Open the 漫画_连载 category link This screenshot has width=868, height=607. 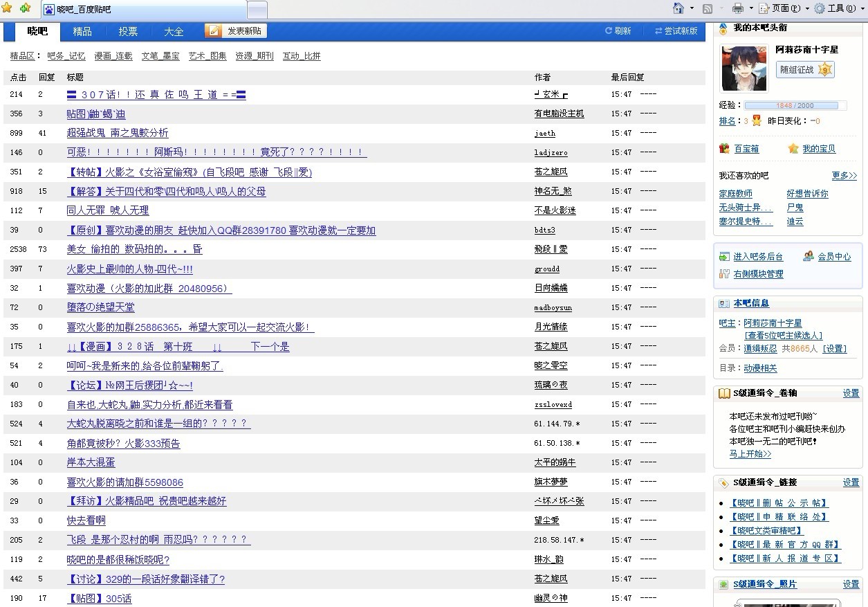pos(113,56)
